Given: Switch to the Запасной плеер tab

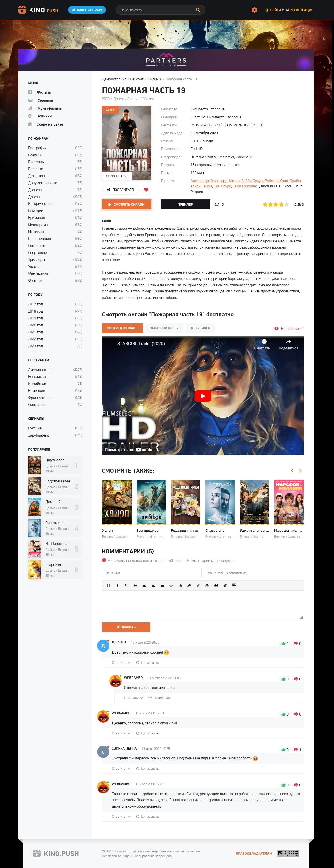Looking at the screenshot, I should pyautogui.click(x=164, y=328).
